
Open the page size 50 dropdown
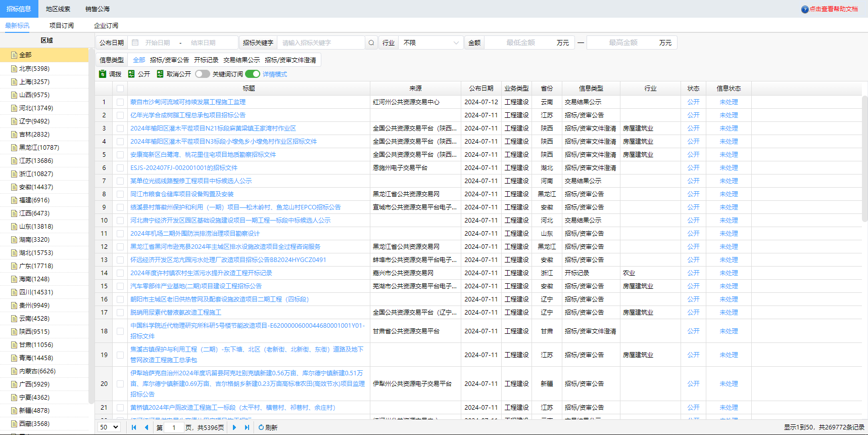click(x=109, y=427)
